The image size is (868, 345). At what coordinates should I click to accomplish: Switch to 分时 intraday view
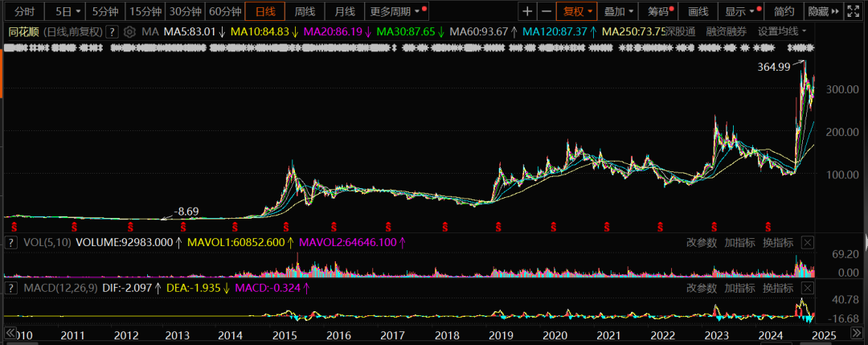(x=24, y=11)
